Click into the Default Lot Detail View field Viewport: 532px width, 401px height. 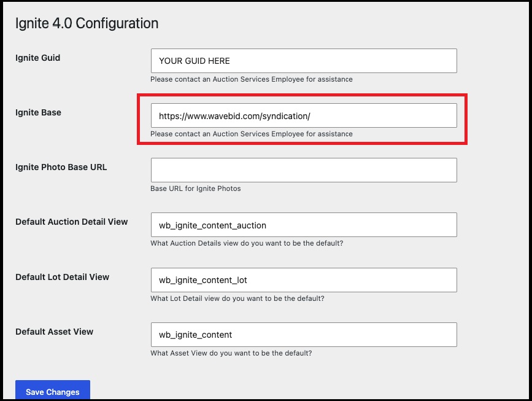304,280
